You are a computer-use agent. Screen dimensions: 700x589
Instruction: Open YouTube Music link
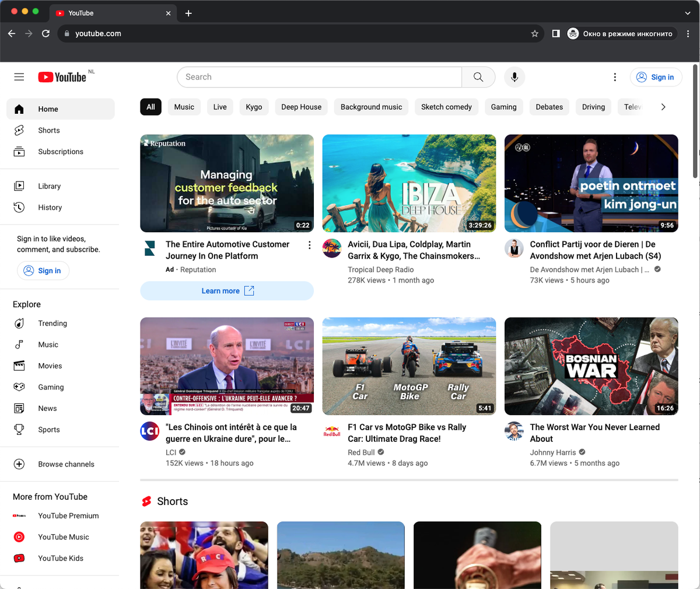(x=61, y=537)
